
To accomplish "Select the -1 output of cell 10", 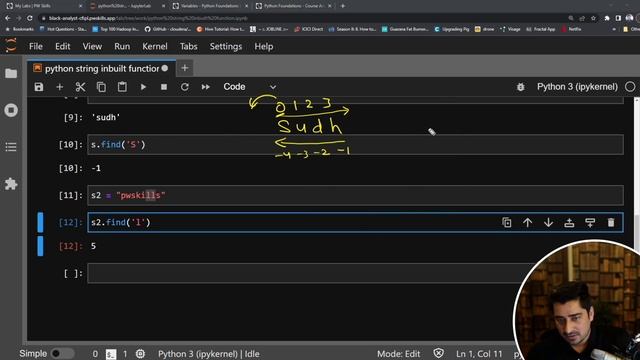I will click(x=96, y=168).
